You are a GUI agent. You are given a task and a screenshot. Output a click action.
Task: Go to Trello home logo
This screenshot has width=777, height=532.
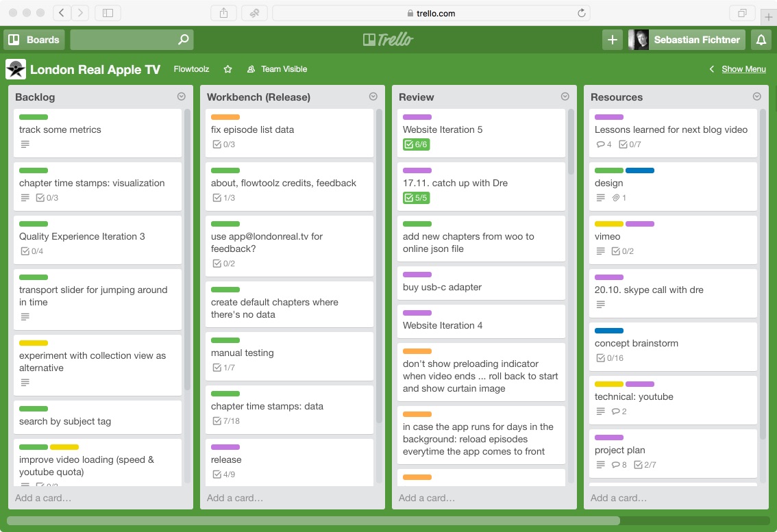pos(388,40)
